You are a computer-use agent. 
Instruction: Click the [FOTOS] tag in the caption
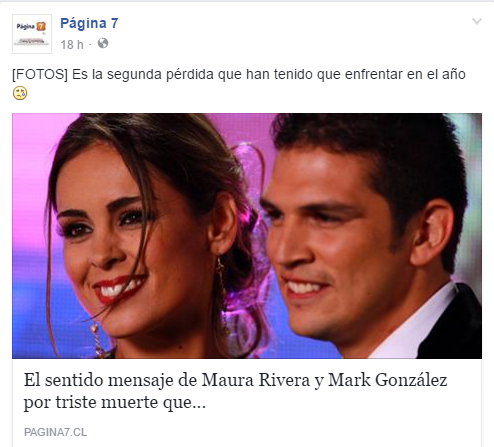pos(40,74)
